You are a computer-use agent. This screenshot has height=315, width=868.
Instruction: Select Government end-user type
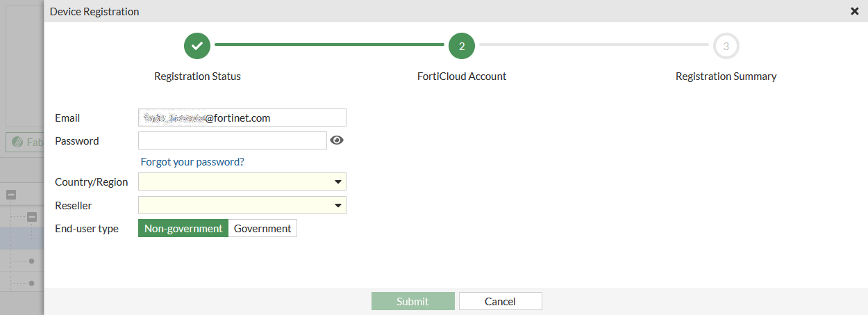[262, 228]
